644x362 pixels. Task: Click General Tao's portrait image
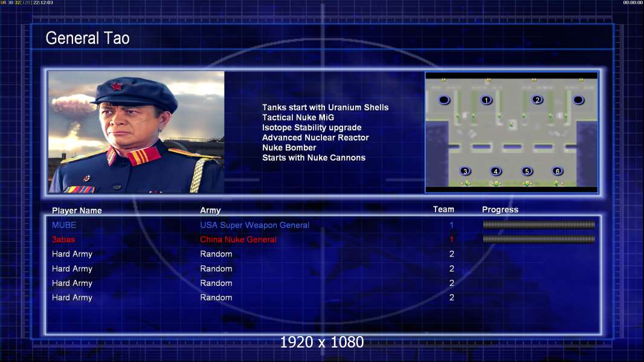tap(137, 132)
